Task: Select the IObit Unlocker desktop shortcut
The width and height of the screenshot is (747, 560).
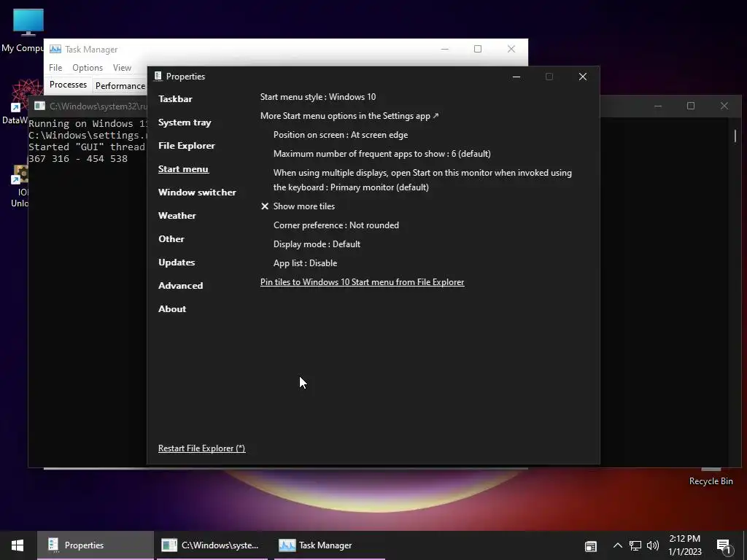Action: click(20, 186)
